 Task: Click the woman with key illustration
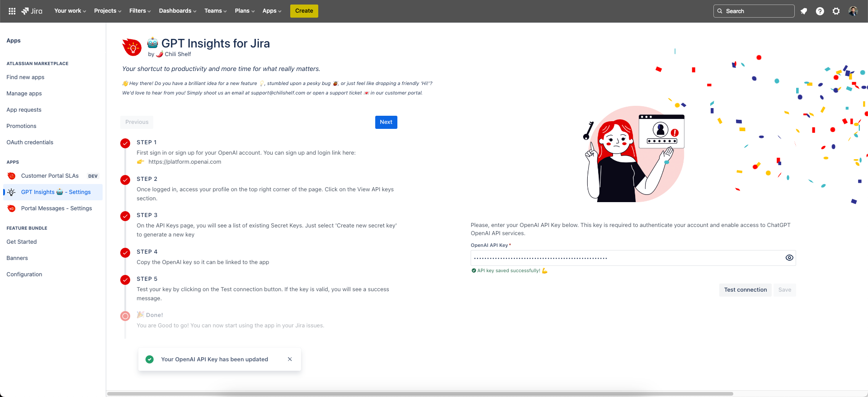point(635,154)
